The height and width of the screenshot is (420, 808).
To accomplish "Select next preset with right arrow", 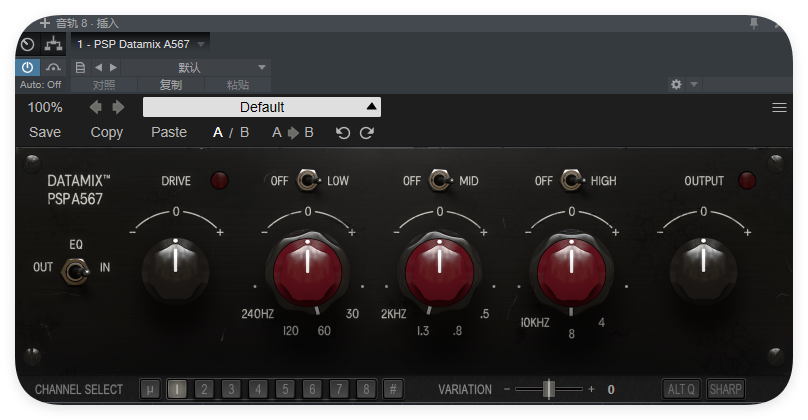I will [118, 107].
